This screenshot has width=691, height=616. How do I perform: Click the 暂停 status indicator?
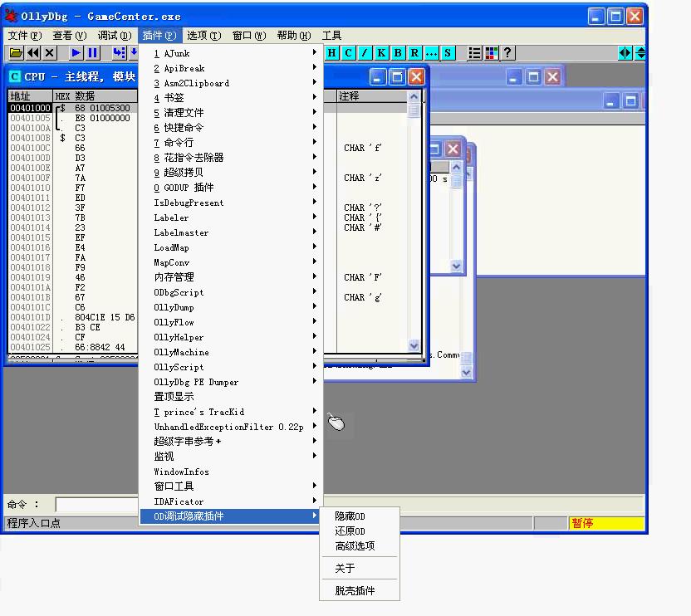click(606, 523)
